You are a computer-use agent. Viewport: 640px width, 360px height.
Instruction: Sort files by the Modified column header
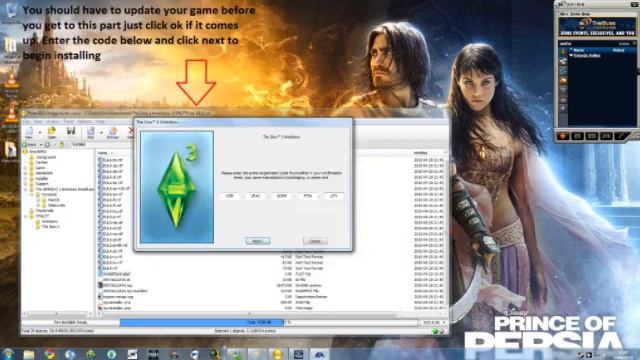pyautogui.click(x=420, y=153)
